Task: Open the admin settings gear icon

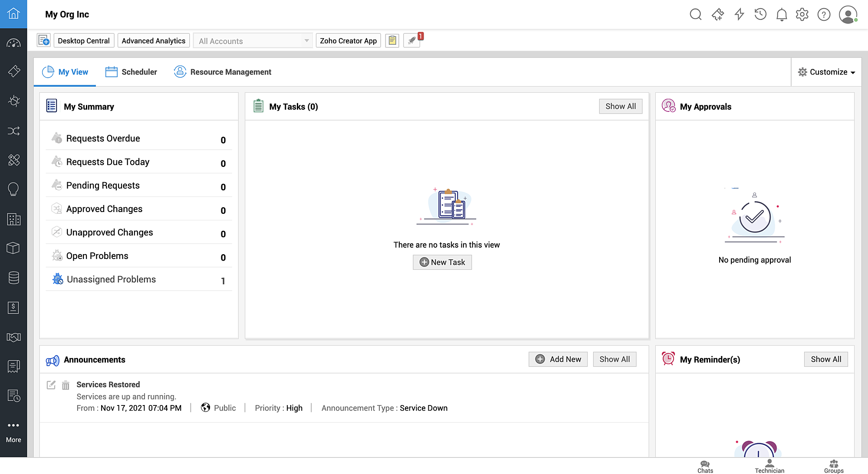Action: click(x=802, y=14)
